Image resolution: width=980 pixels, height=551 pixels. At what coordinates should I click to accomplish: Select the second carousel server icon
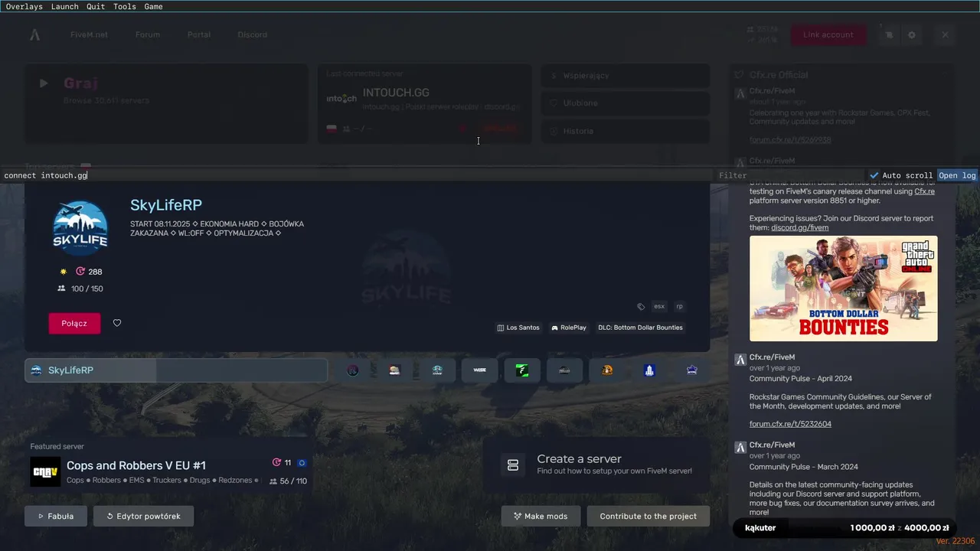394,370
